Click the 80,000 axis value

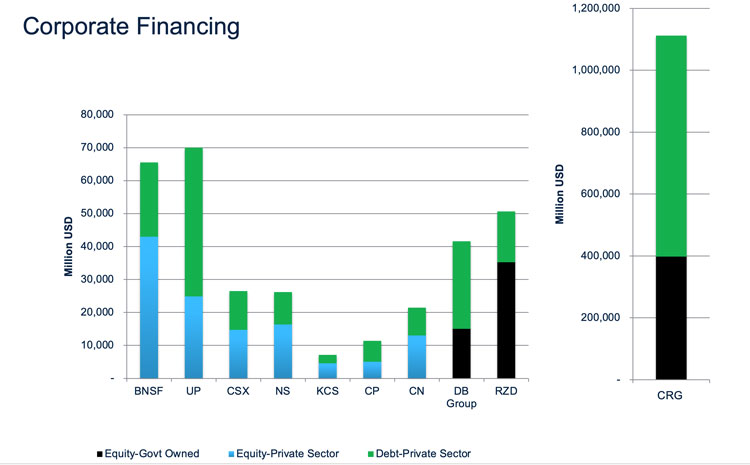coord(97,114)
